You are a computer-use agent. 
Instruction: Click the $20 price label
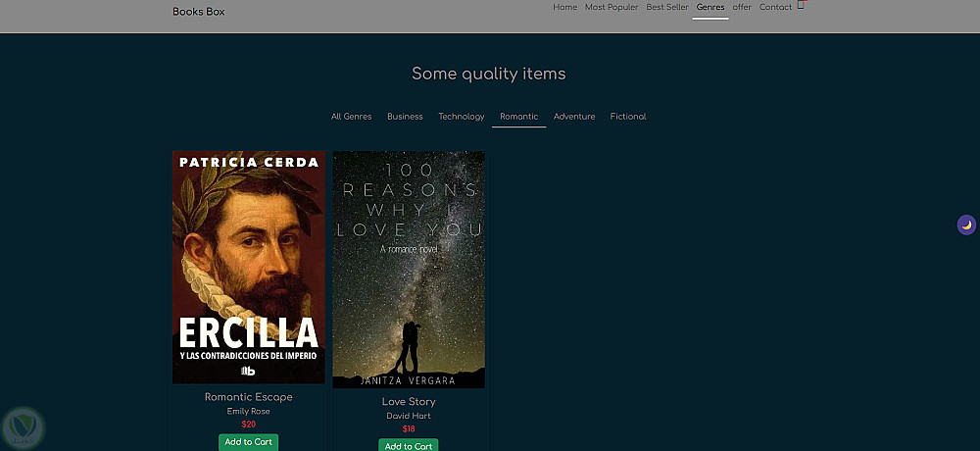249,425
